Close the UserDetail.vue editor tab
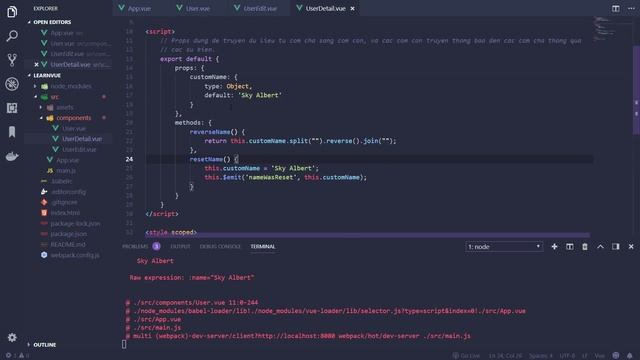The width and height of the screenshot is (640, 360). coord(352,8)
